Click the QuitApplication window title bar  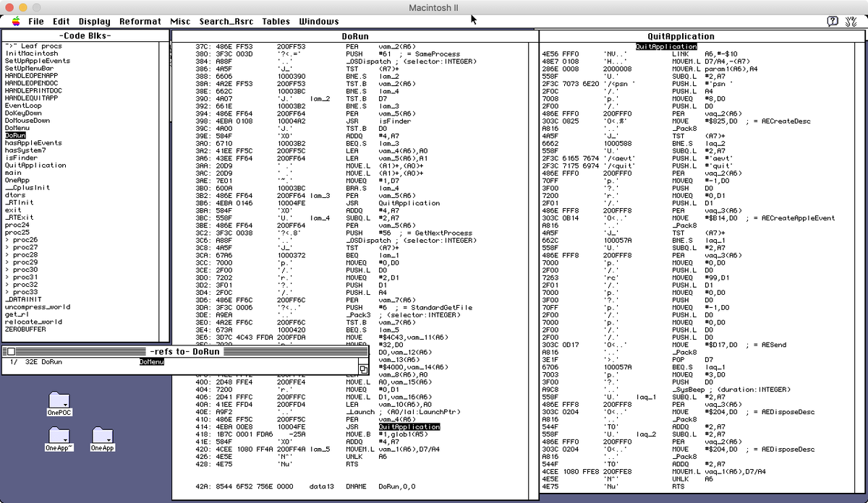pyautogui.click(x=681, y=36)
